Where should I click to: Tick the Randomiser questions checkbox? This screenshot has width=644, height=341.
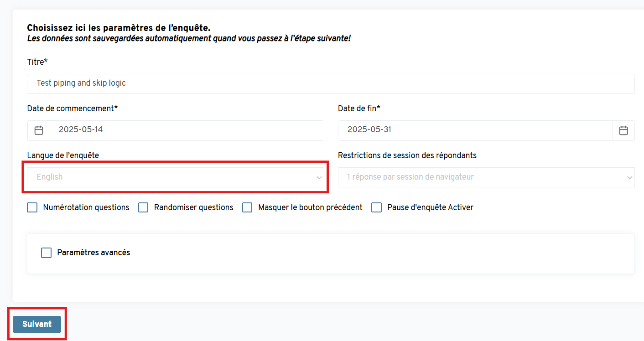click(x=143, y=207)
